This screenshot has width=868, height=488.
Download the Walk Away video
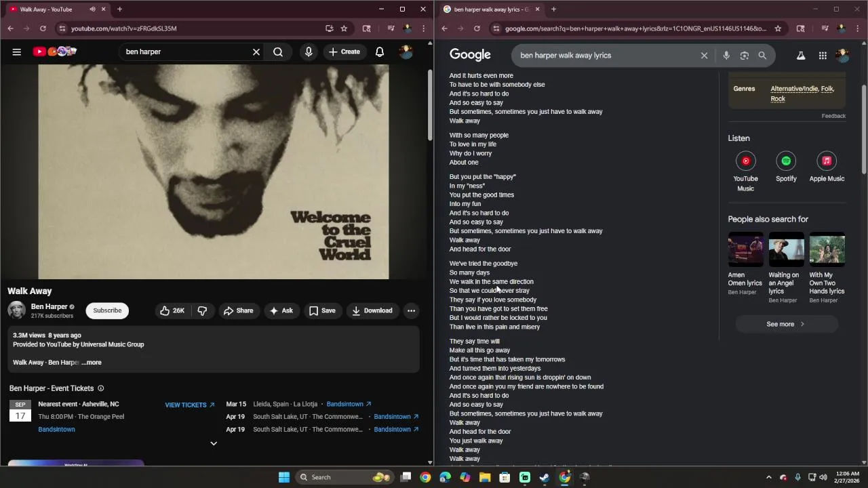tap(372, 310)
